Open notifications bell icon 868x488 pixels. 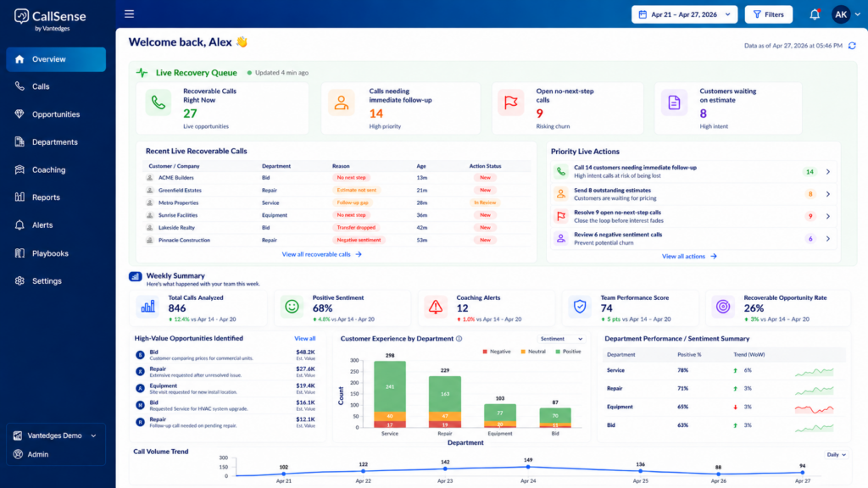(x=815, y=14)
